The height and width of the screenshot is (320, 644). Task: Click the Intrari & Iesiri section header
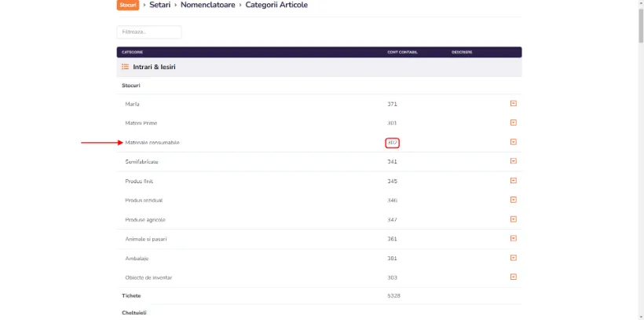coord(319,67)
